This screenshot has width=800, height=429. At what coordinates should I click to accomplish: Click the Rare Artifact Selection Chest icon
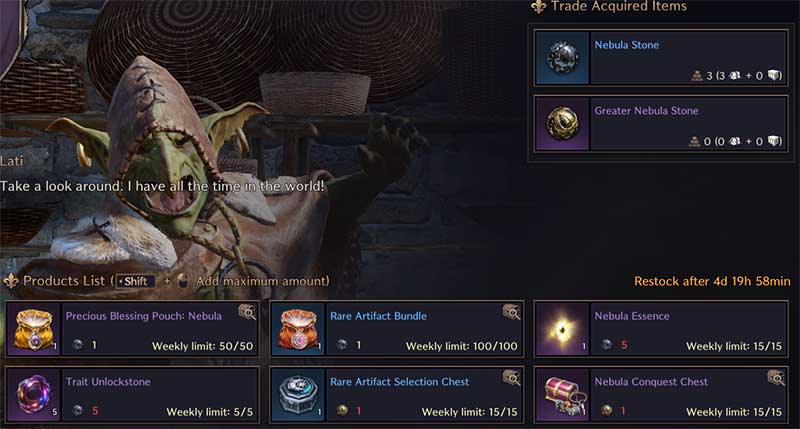pos(298,394)
